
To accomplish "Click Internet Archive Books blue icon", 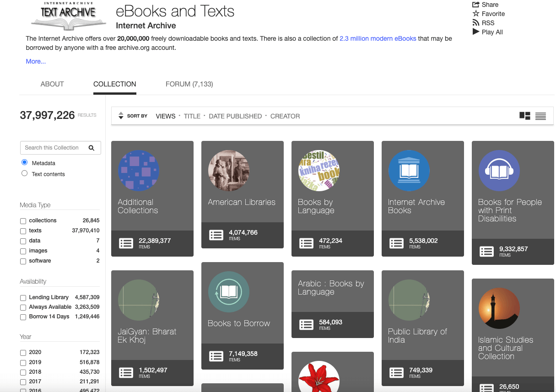I will click(409, 171).
